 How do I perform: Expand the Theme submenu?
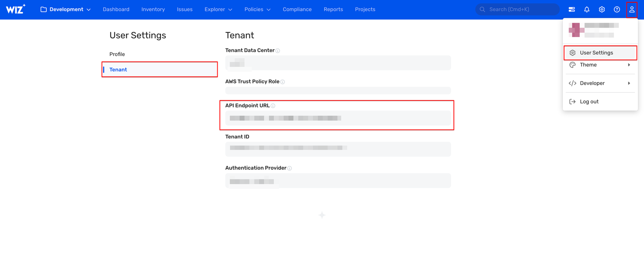(600, 65)
